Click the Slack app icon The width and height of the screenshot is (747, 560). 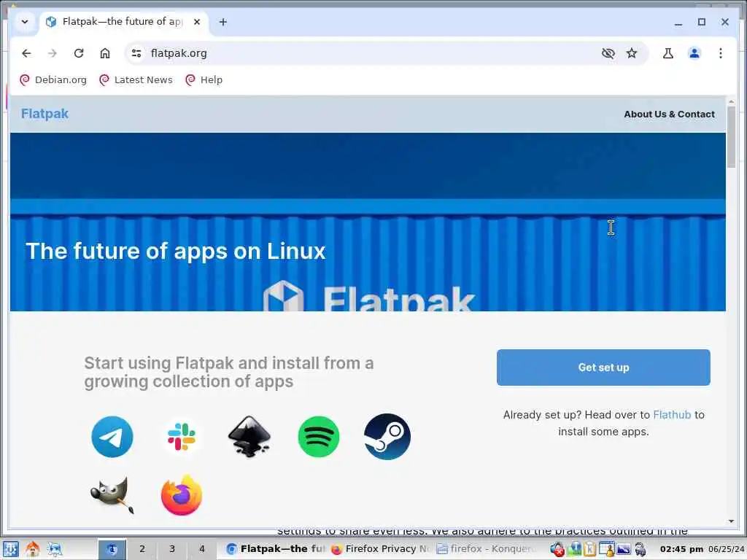(x=182, y=437)
